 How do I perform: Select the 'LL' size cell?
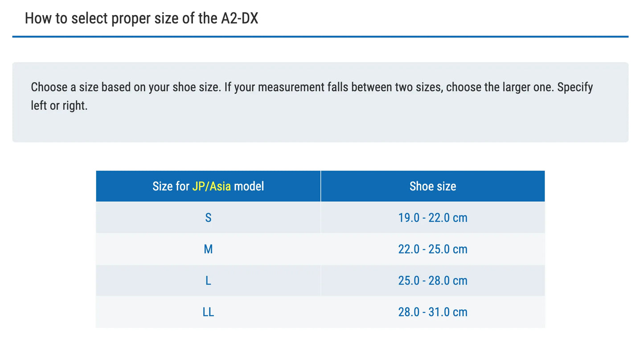pos(208,312)
